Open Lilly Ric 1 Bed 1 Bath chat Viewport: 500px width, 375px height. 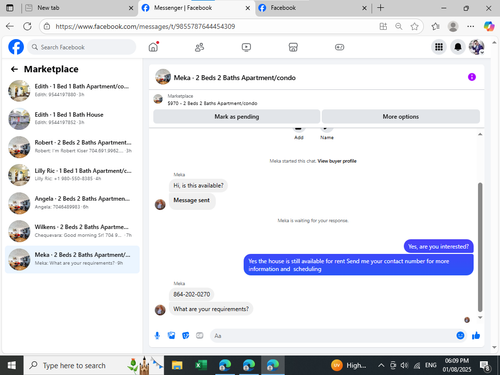pos(72,175)
